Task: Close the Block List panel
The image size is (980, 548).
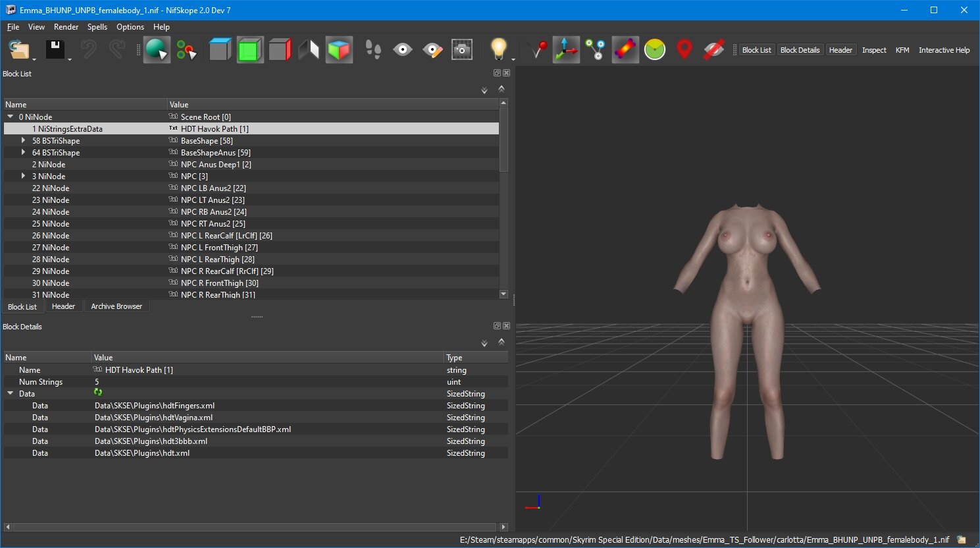Action: click(x=506, y=73)
